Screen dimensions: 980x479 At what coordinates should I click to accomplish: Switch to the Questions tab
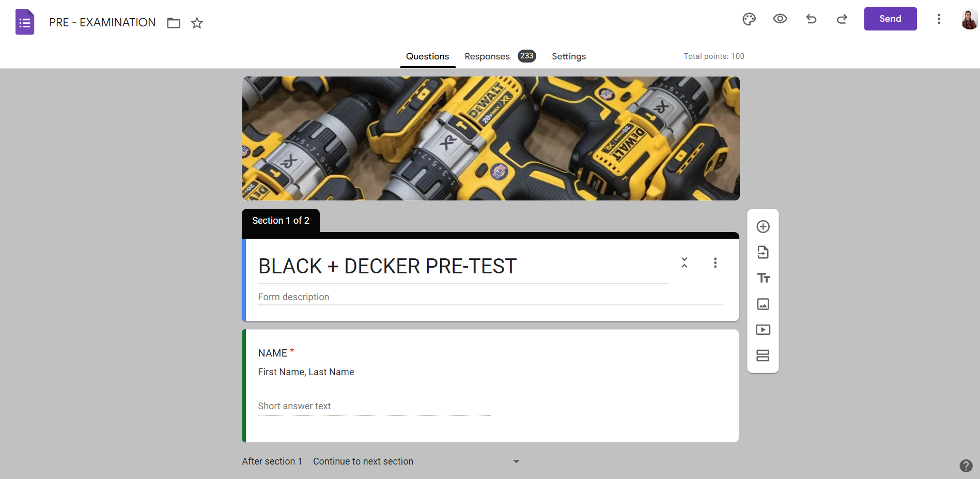(427, 56)
